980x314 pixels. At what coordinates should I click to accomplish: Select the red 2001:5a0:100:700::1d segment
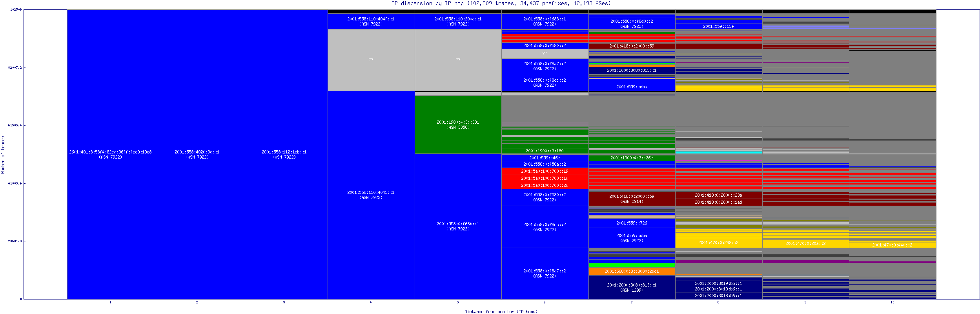point(545,178)
